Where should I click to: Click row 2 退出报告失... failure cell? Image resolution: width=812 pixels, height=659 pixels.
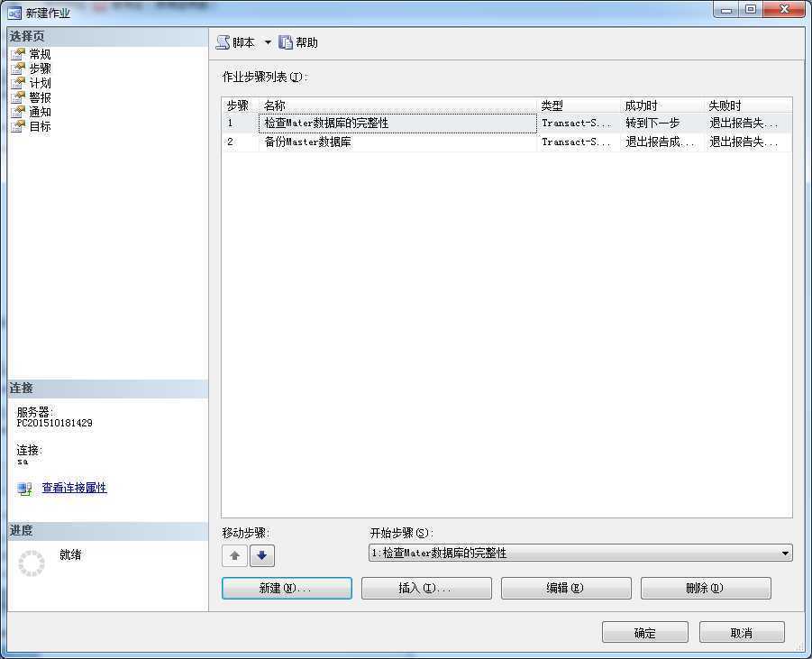tap(748, 142)
